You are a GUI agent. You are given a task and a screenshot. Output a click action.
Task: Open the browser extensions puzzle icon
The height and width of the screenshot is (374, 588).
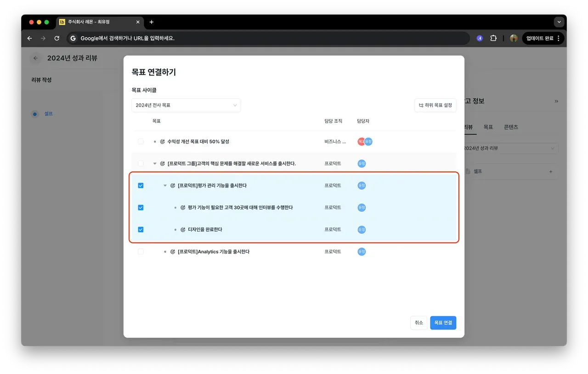[493, 39]
